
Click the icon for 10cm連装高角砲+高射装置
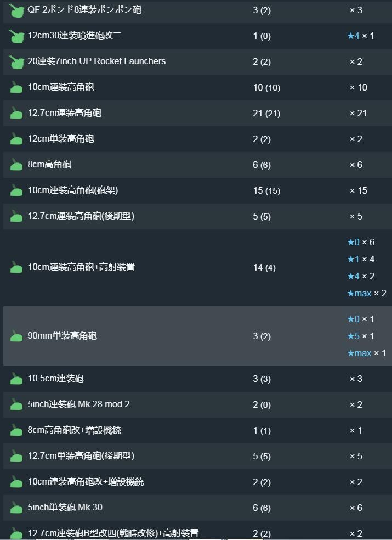pos(16,268)
